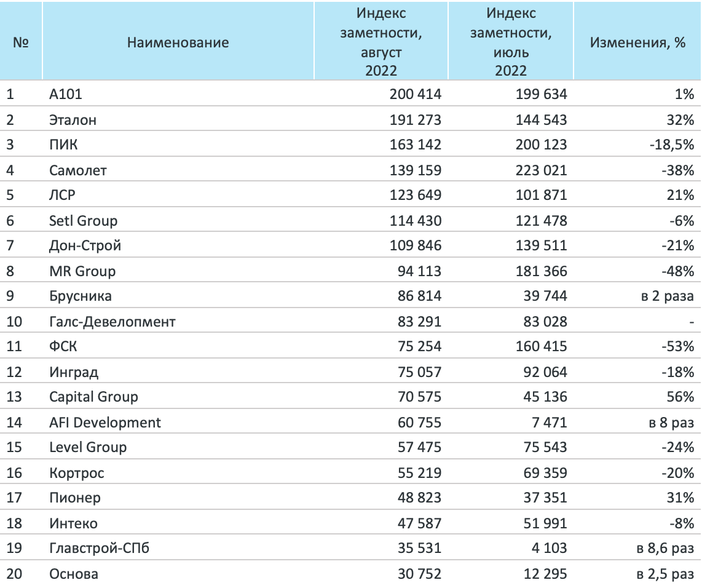The width and height of the screenshot is (702, 588).
Task: Select the Галс-Девелопмент name cell
Action: 112,322
